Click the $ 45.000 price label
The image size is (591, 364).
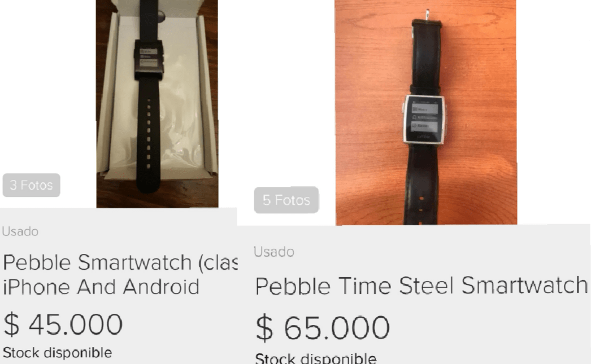click(x=62, y=323)
